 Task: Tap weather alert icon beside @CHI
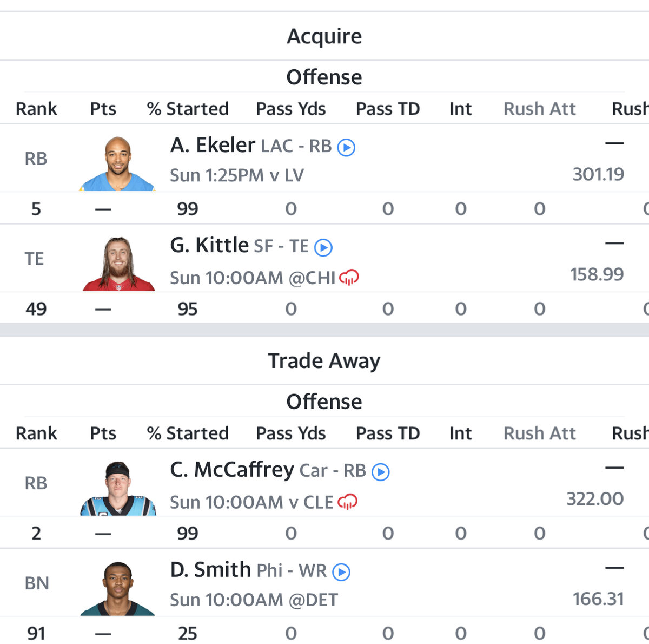(x=349, y=278)
